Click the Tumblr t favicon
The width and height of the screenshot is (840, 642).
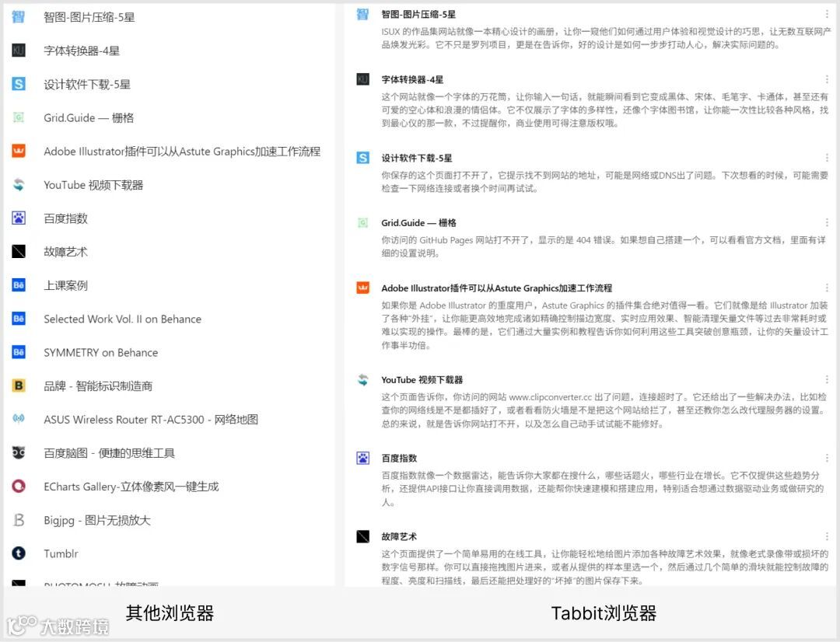[18, 553]
